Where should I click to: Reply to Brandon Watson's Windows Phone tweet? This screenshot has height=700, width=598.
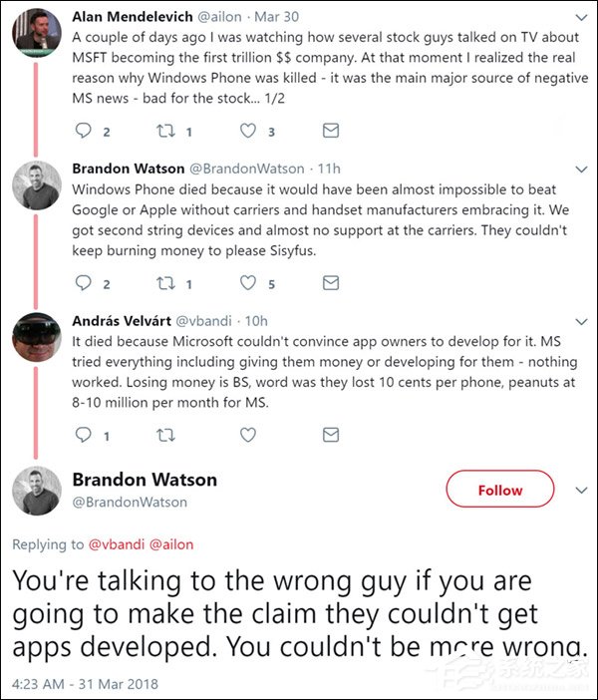[x=83, y=283]
